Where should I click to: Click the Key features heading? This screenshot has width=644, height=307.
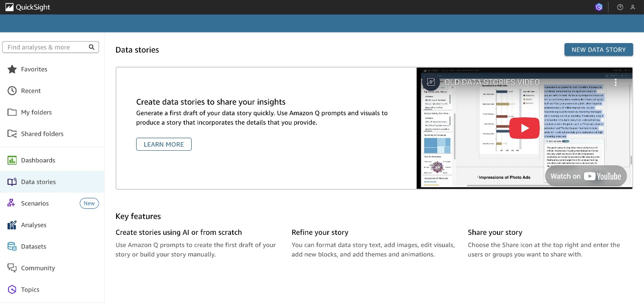pyautogui.click(x=138, y=216)
